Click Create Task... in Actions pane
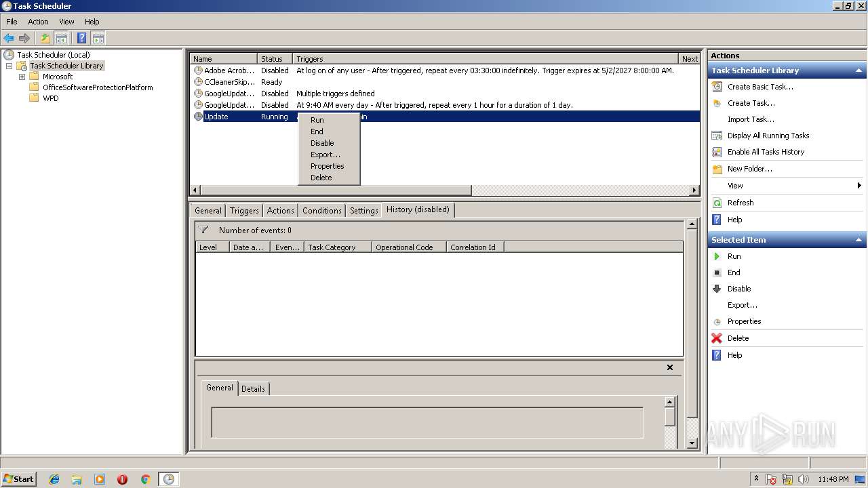This screenshot has width=868, height=488. [x=751, y=103]
